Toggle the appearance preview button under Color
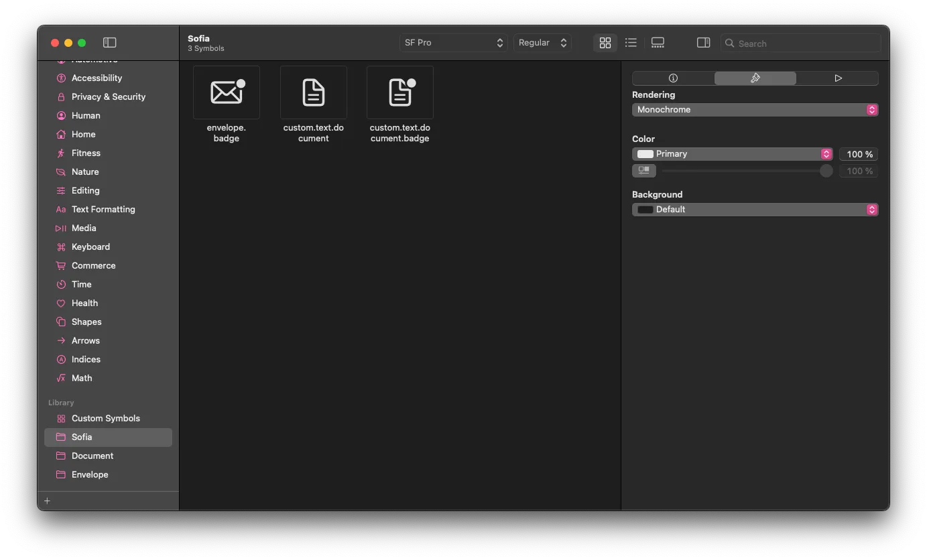Image resolution: width=927 pixels, height=560 pixels. tap(644, 171)
